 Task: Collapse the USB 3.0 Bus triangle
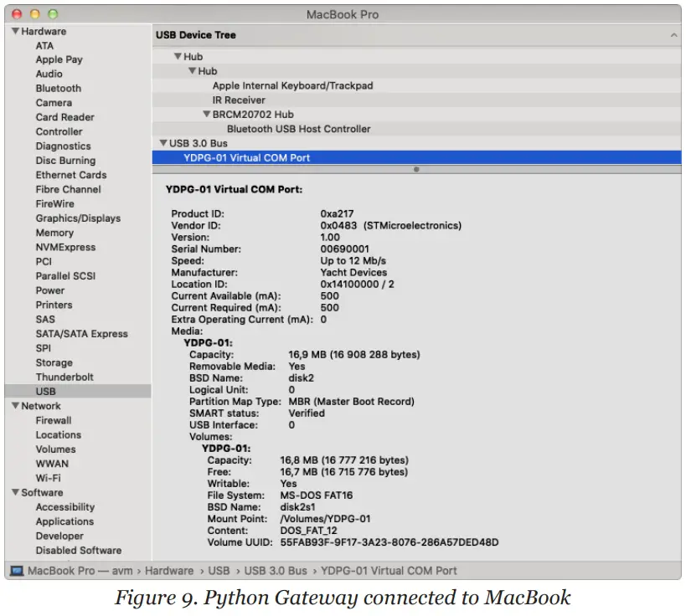coord(163,143)
